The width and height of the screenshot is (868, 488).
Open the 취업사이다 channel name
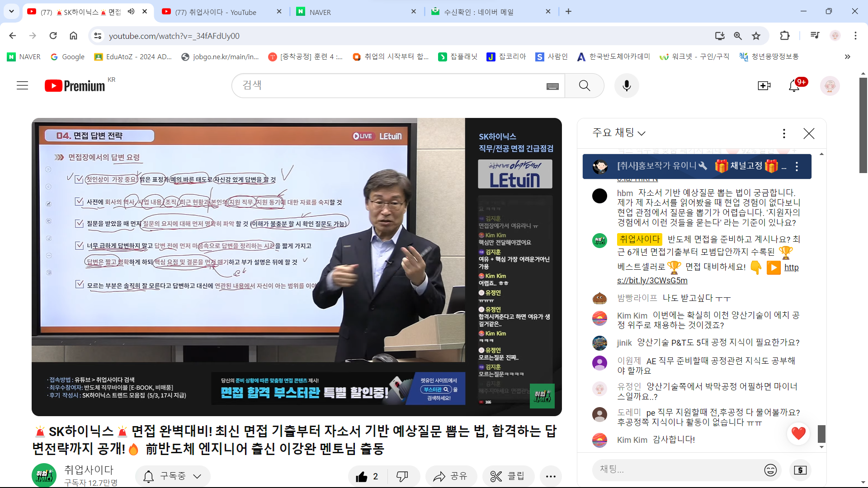89,469
